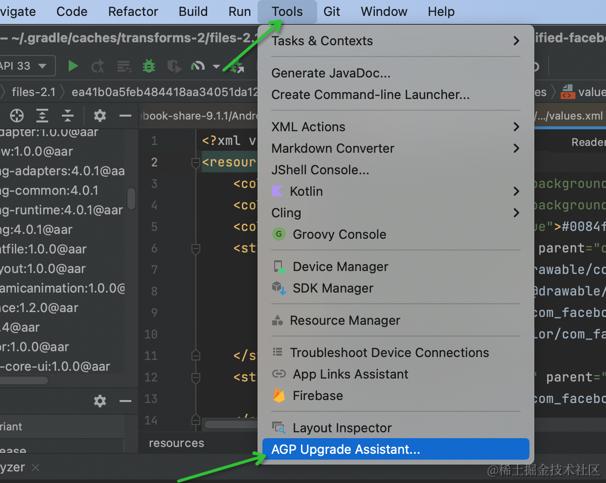Click the values file icon in breadcrumb
Image resolution: width=606 pixels, height=483 pixels.
click(x=568, y=92)
